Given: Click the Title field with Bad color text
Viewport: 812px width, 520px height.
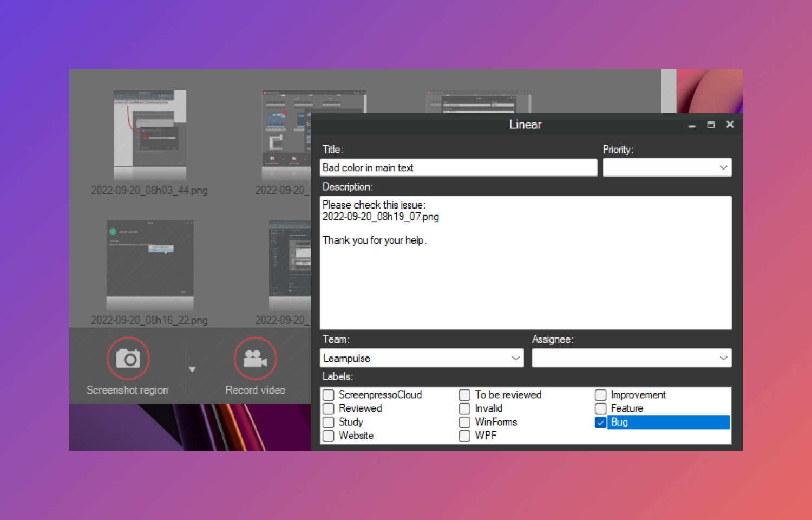Looking at the screenshot, I should coord(459,167).
